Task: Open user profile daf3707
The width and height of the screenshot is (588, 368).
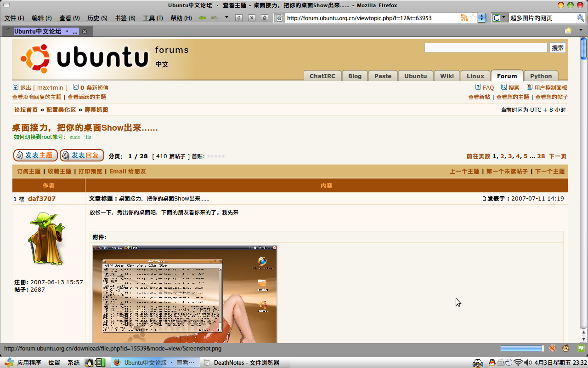Action: 42,199
